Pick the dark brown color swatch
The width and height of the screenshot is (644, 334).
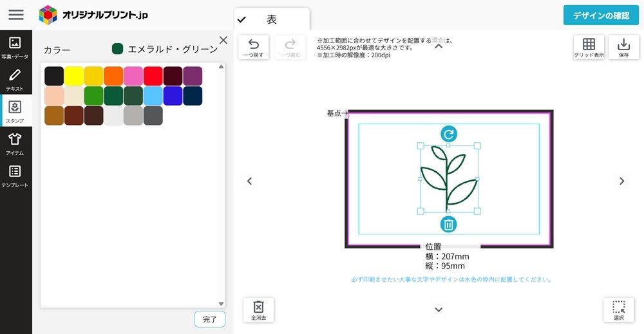click(x=93, y=116)
